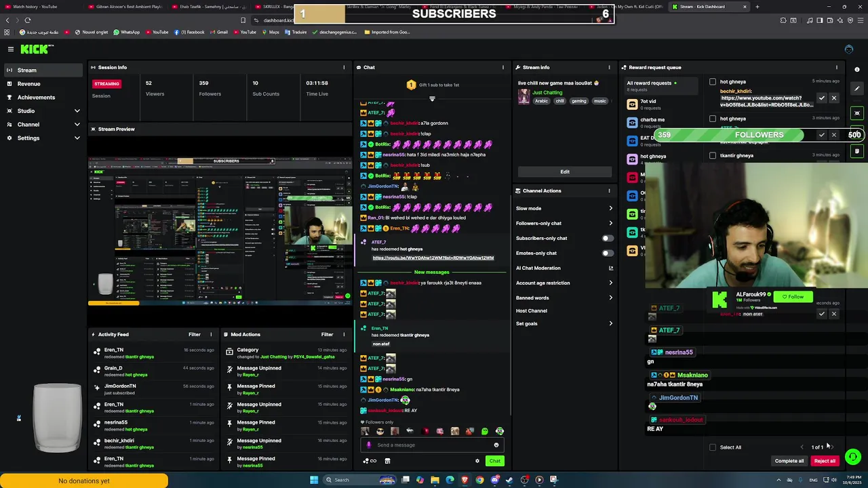Select Stream in left sidebar
The image size is (868, 488).
(43, 70)
